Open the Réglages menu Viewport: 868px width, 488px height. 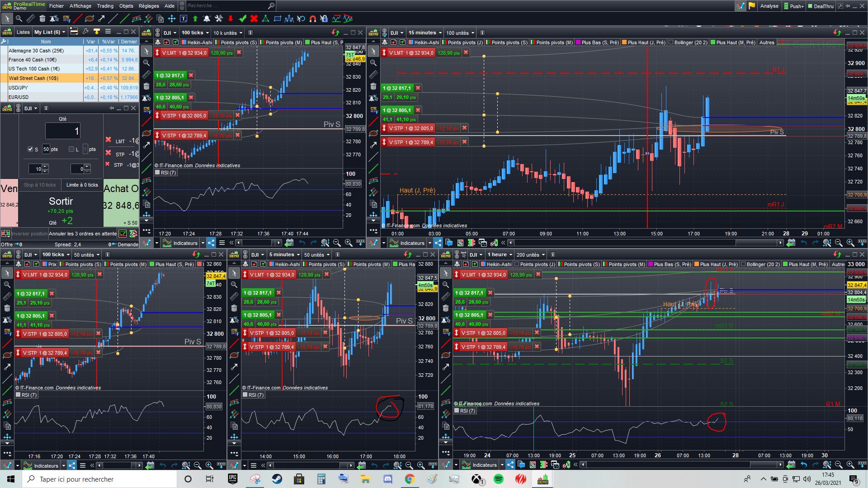click(x=149, y=6)
